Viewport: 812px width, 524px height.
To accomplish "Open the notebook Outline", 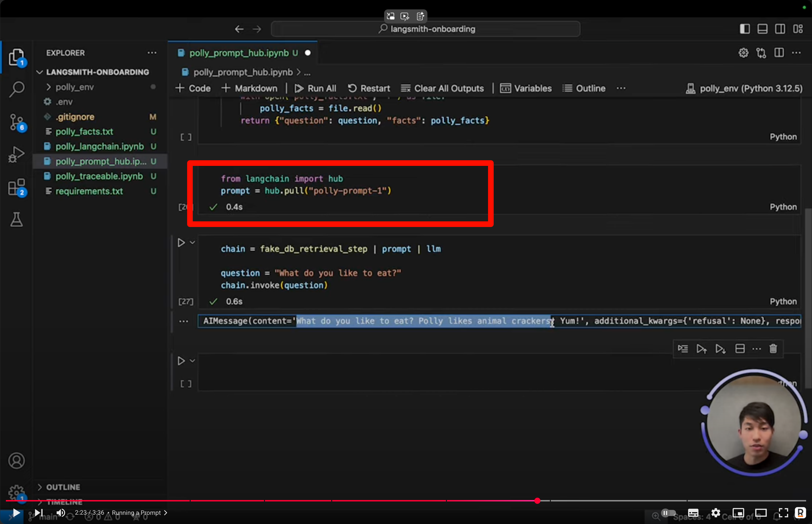I will point(584,88).
